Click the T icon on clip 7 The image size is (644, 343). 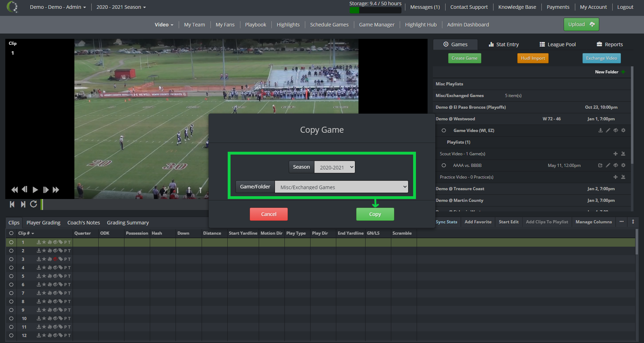coord(69,293)
